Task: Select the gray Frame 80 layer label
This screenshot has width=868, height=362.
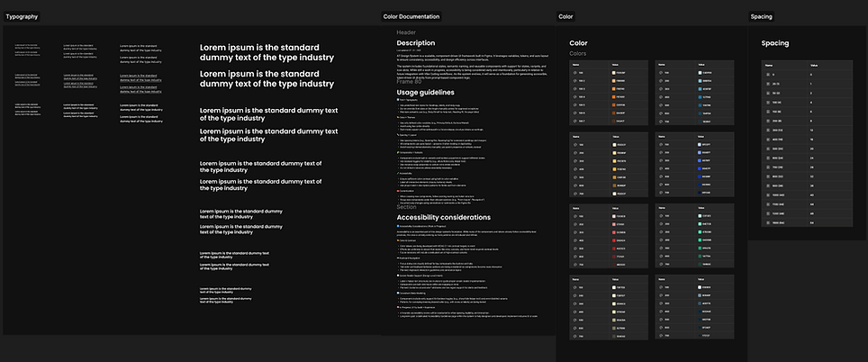Action: 410,82
